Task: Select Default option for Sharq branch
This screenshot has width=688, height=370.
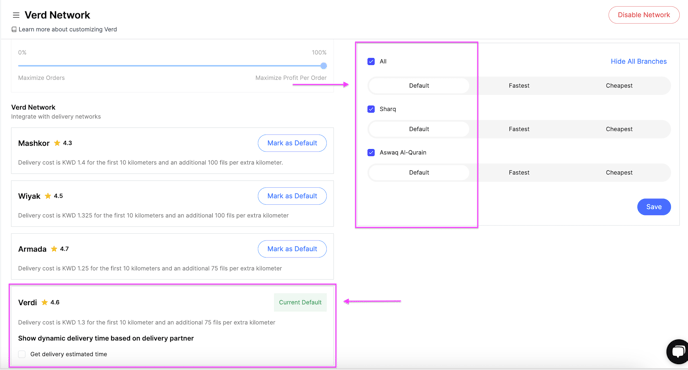Action: [419, 129]
